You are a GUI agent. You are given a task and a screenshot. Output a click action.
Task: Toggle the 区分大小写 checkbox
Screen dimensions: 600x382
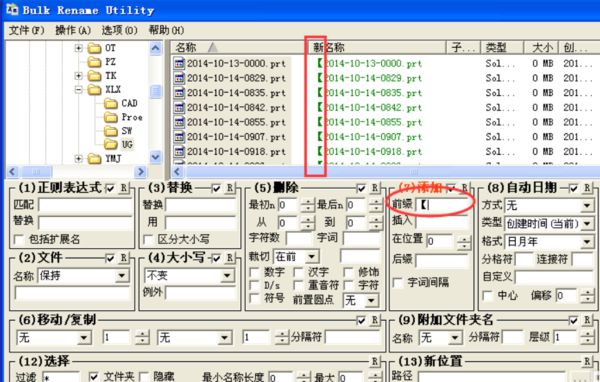[148, 240]
